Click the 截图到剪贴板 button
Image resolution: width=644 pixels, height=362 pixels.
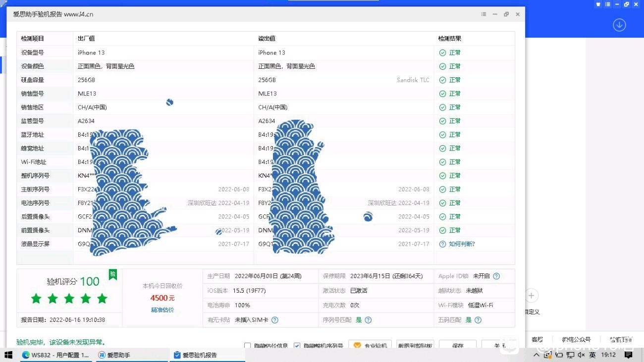coord(415,345)
